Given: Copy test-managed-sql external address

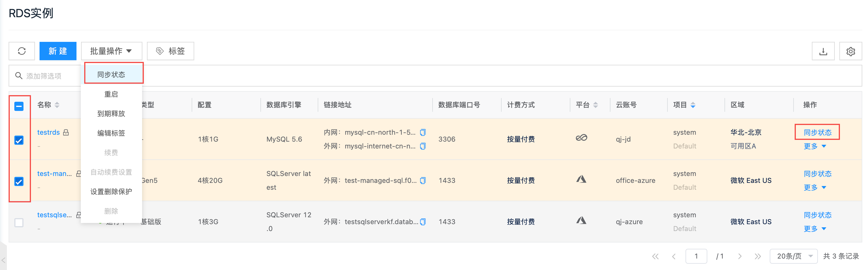Looking at the screenshot, I should 423,180.
